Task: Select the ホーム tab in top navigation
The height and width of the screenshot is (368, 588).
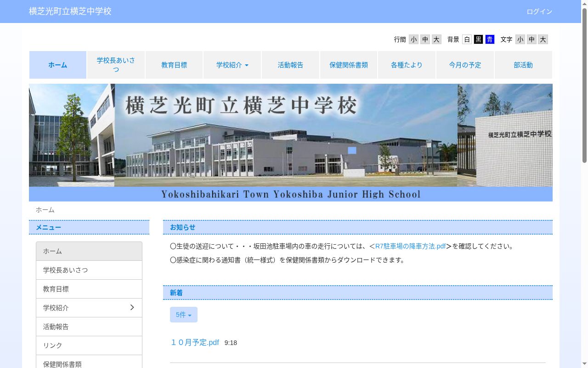Action: click(58, 65)
